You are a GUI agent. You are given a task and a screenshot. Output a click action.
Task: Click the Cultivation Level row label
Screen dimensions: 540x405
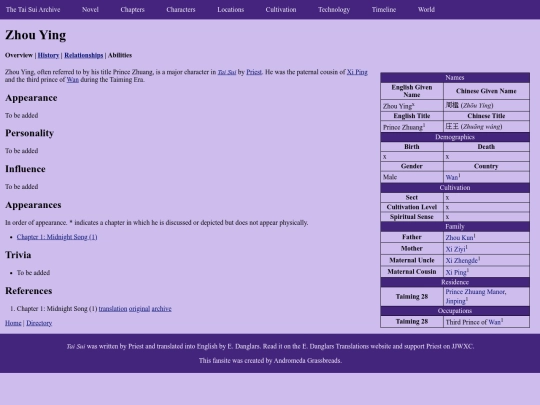click(412, 207)
